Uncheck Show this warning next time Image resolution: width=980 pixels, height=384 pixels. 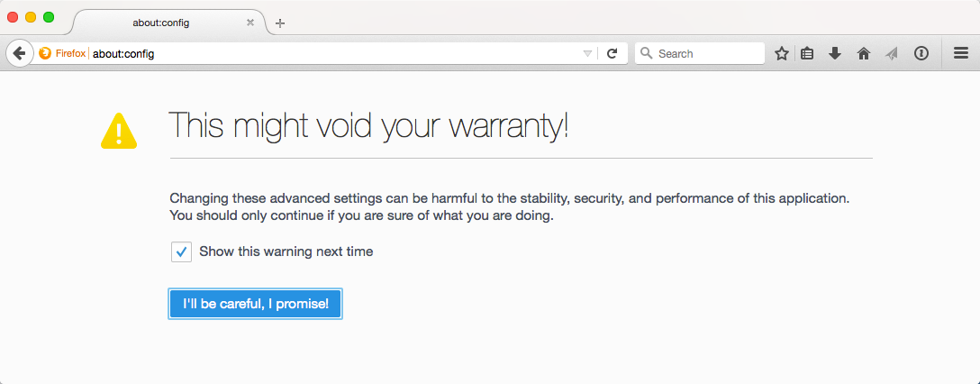181,252
